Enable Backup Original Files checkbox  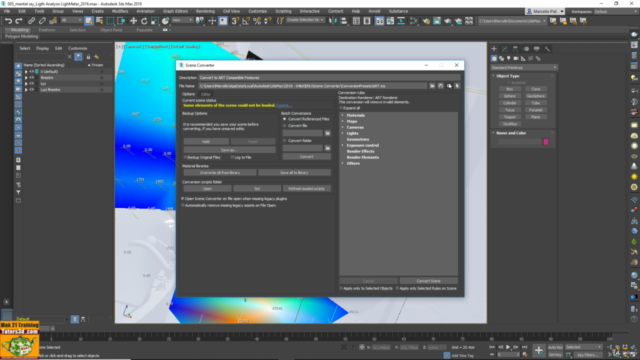[x=185, y=157]
